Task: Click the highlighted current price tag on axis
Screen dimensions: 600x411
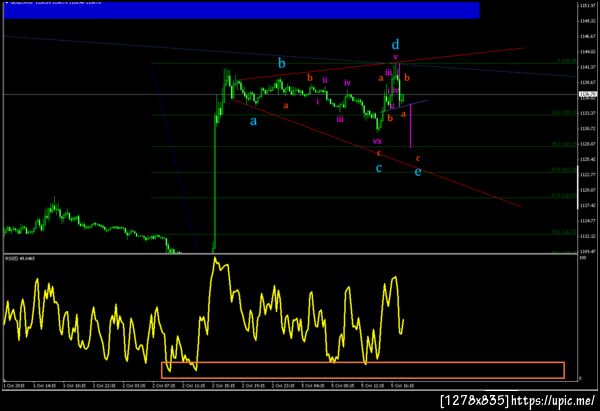Action: (x=588, y=94)
